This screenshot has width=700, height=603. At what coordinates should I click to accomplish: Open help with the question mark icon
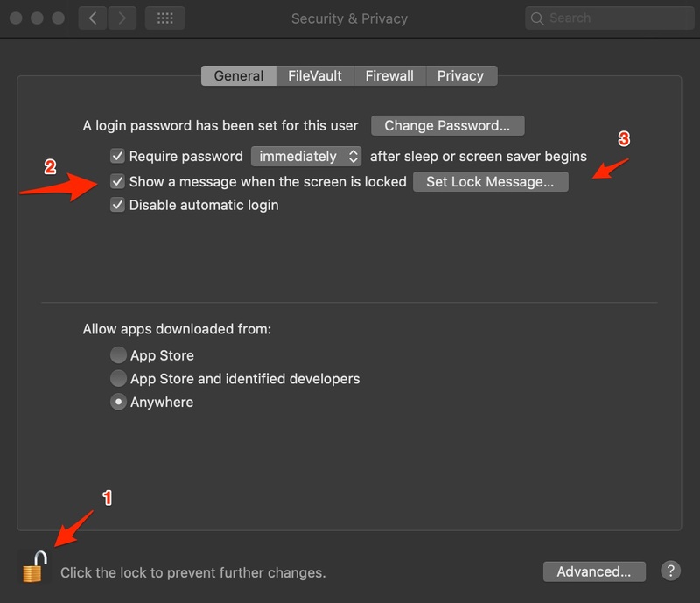tap(670, 571)
